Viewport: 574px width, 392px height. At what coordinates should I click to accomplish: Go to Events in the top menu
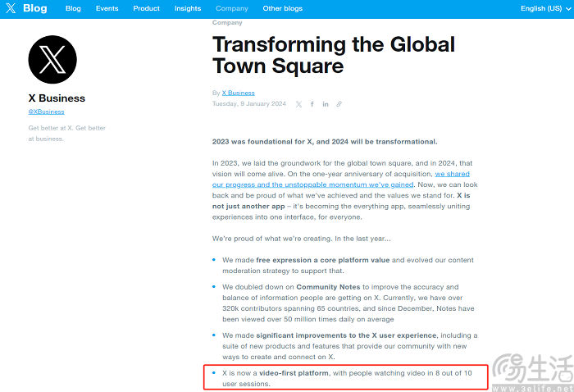tap(107, 8)
